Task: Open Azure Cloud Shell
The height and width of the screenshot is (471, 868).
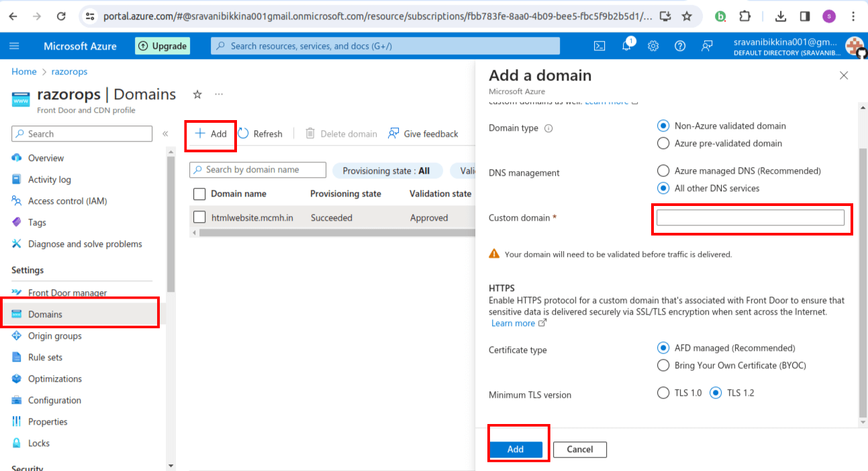Action: [x=599, y=46]
